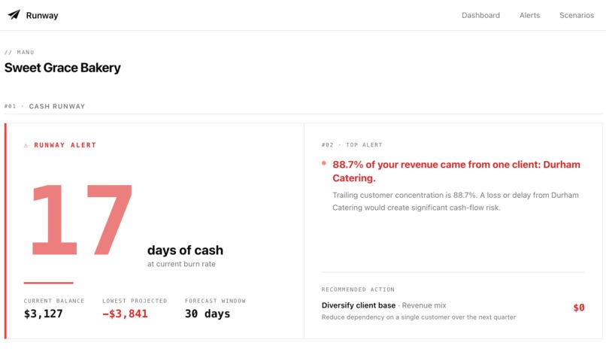This screenshot has width=606, height=364.
Task: Click 'at current burn rate' caption
Action: tap(181, 264)
